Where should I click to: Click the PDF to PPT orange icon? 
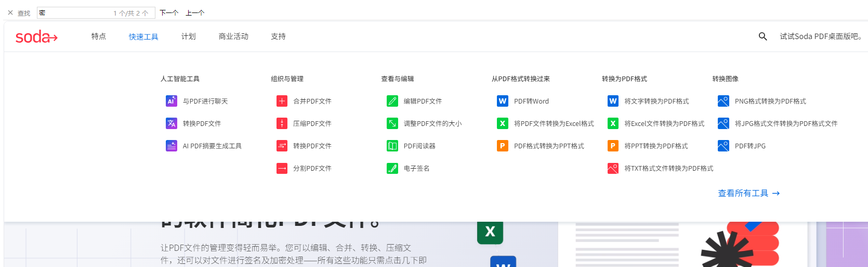503,146
